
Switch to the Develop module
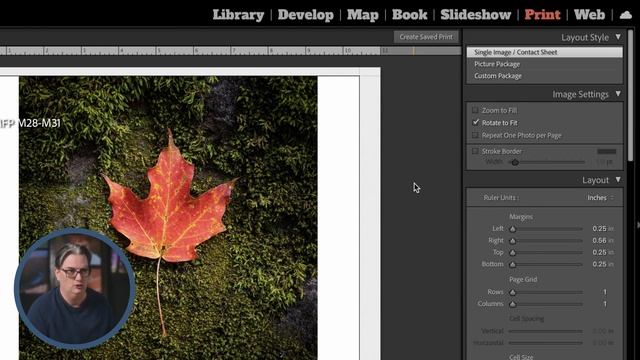(306, 15)
